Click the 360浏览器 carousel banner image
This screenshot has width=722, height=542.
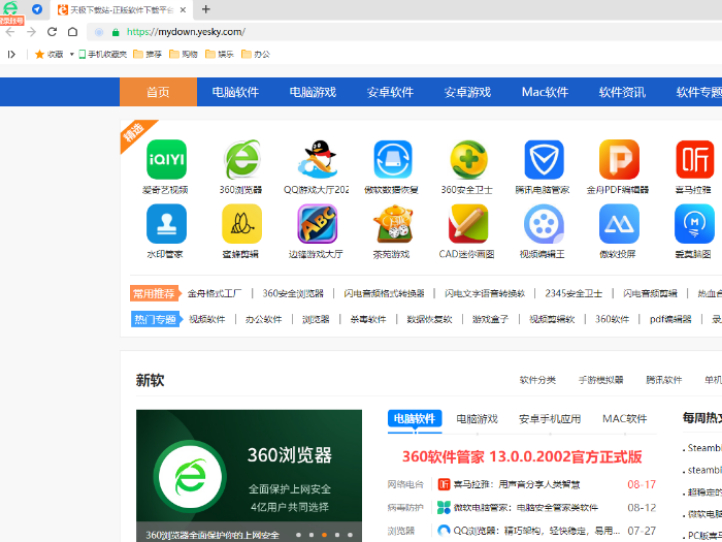pos(249,475)
